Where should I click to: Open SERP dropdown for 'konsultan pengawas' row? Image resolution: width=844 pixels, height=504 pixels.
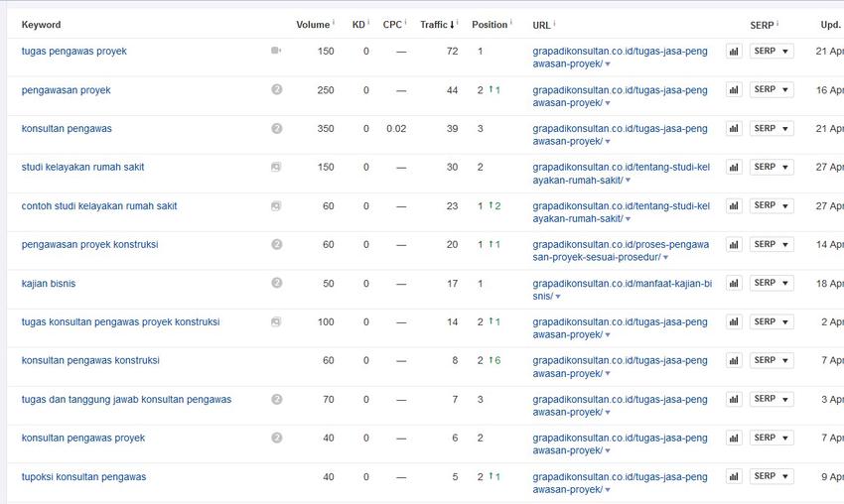(772, 129)
